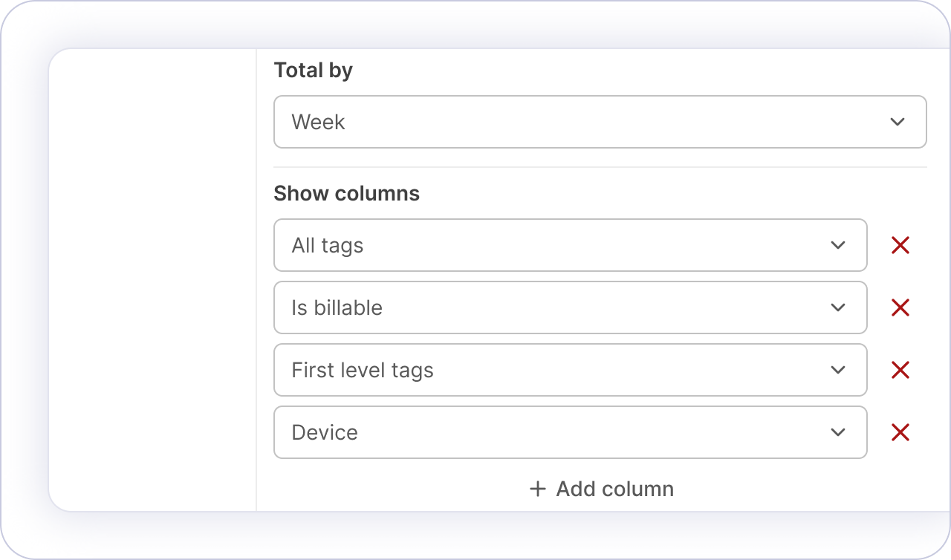The image size is (951, 560).
Task: Click the Total by heading
Action: click(x=313, y=71)
